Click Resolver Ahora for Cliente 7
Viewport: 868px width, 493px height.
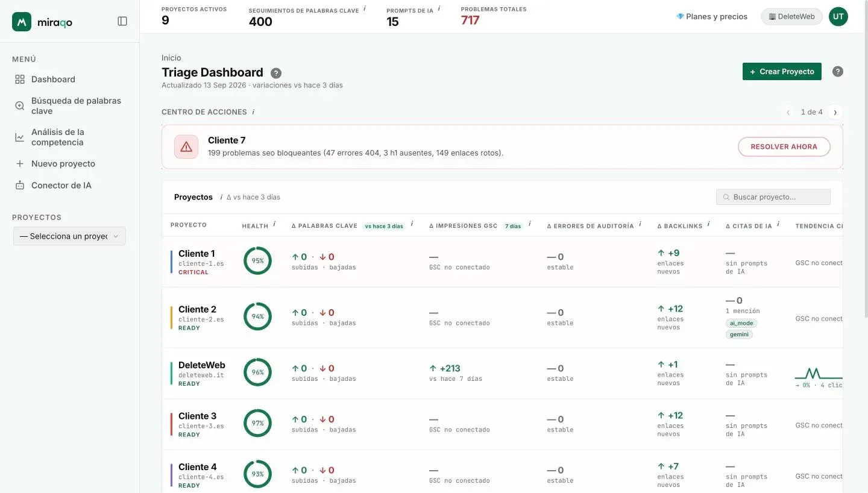[x=784, y=146]
